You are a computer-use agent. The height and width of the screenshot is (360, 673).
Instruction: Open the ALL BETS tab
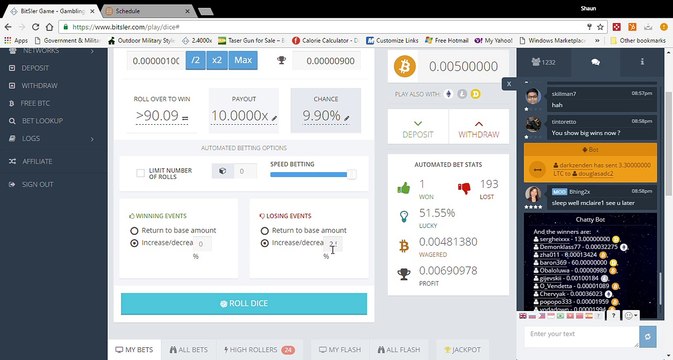(188, 350)
